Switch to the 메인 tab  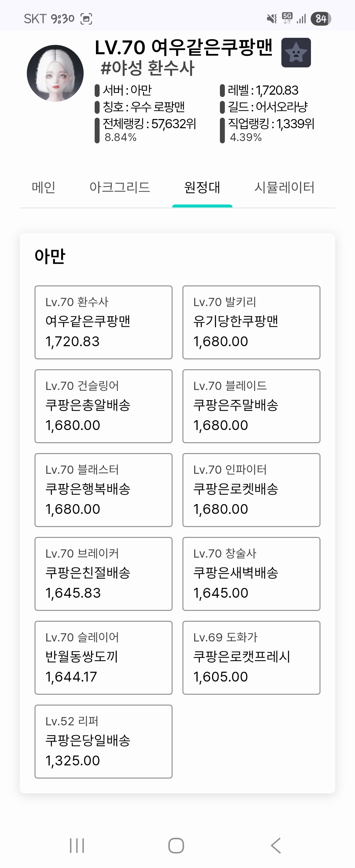click(43, 187)
